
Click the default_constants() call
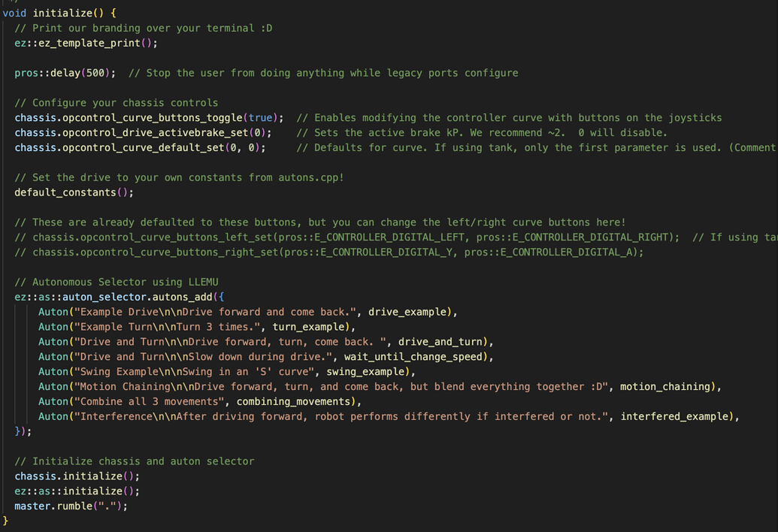click(x=71, y=192)
